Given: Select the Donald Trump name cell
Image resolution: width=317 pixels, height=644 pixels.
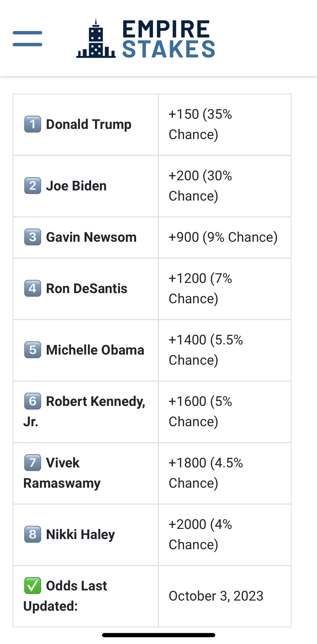Looking at the screenshot, I should coord(86,125).
